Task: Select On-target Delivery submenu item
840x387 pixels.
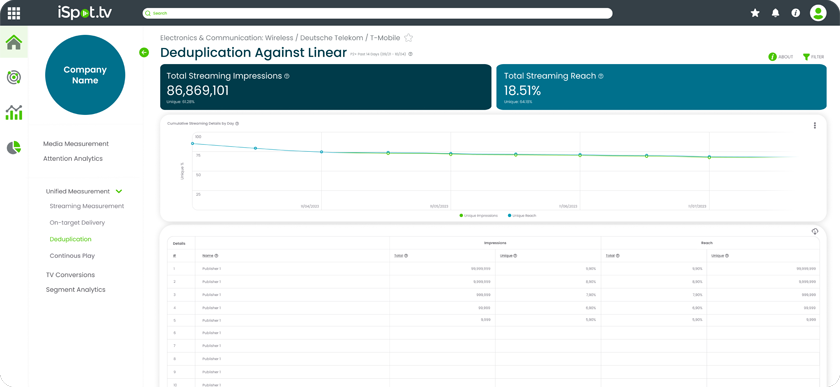Action: 77,222
